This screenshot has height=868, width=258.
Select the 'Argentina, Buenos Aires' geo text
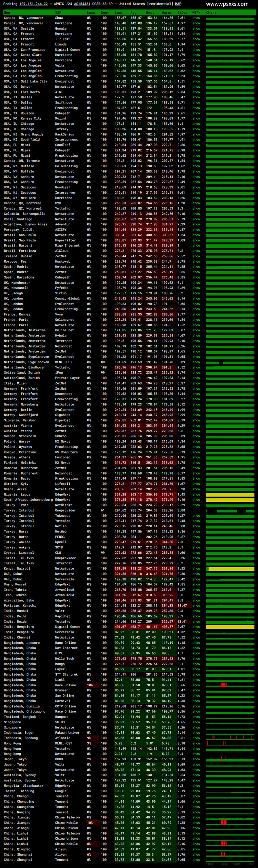tap(25, 224)
